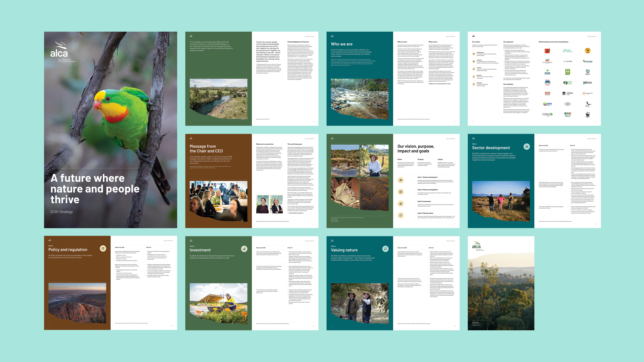The image size is (644, 362).
Task: Click the Goal 1 Sector development network icon
Action: click(x=401, y=180)
